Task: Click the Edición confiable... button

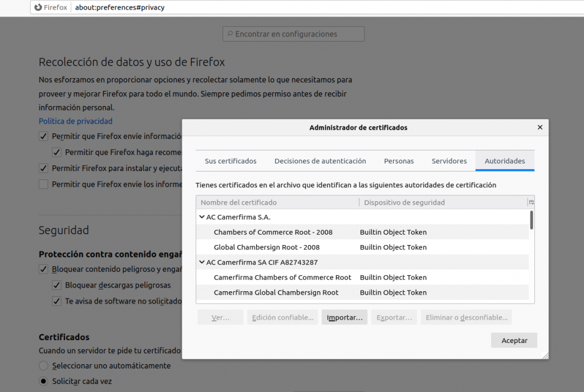Action: pyautogui.click(x=283, y=317)
